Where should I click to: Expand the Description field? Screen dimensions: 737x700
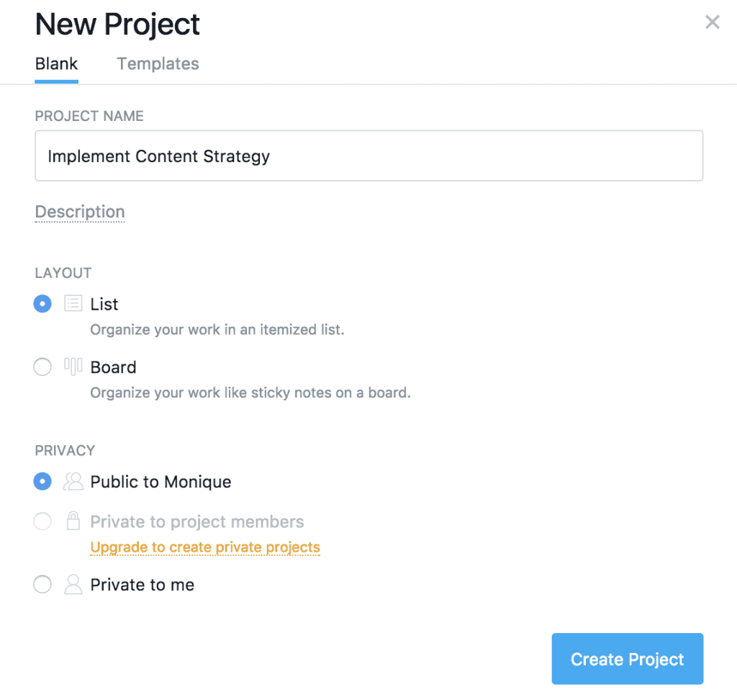tap(80, 212)
